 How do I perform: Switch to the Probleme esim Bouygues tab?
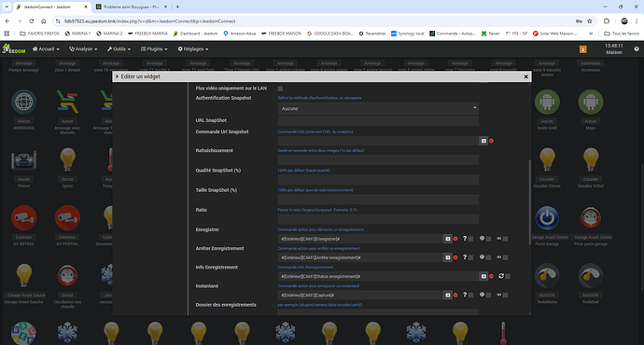pos(132,7)
